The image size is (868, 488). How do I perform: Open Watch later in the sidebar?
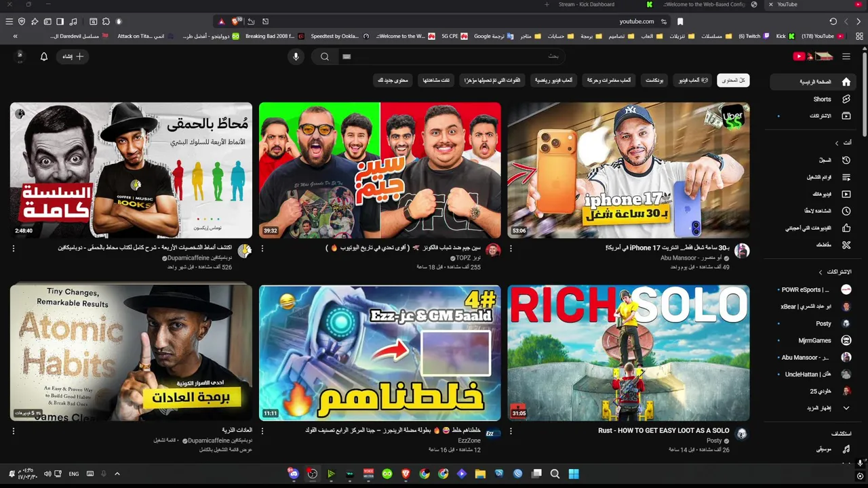(812, 211)
